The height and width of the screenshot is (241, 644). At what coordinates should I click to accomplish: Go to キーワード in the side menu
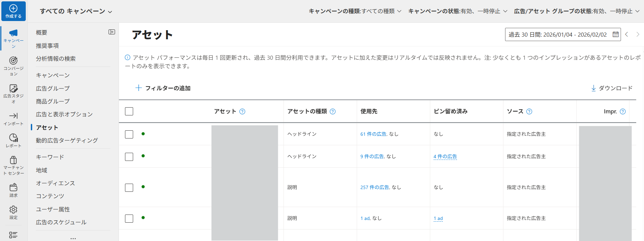click(x=50, y=157)
